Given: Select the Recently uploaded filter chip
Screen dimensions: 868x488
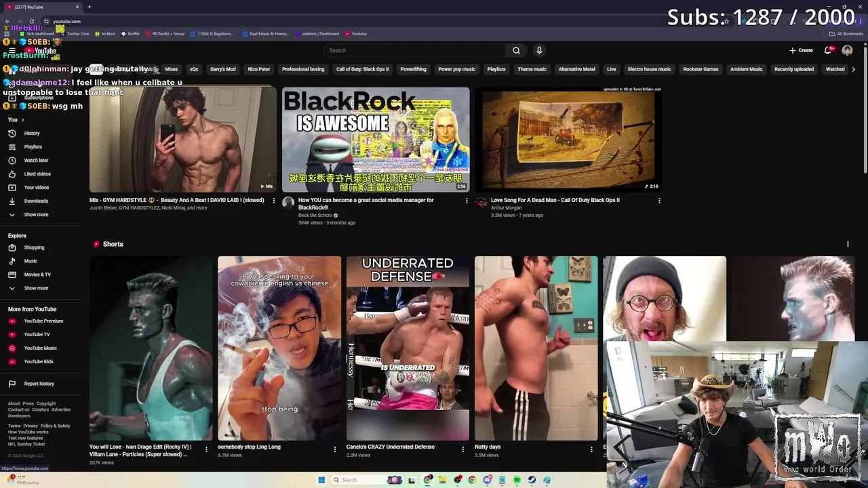Looking at the screenshot, I should [794, 69].
